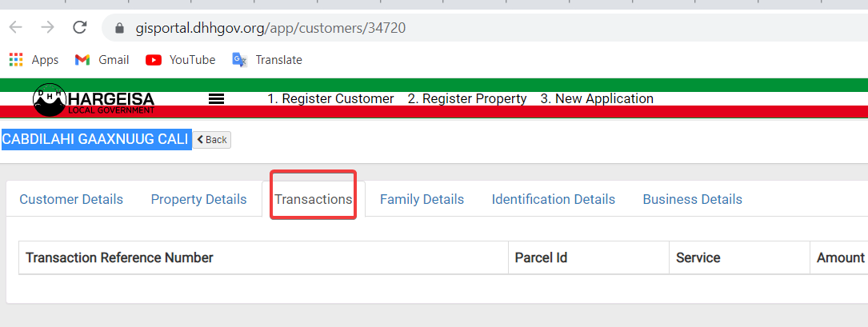Open the YouTube bookmark

pos(181,60)
